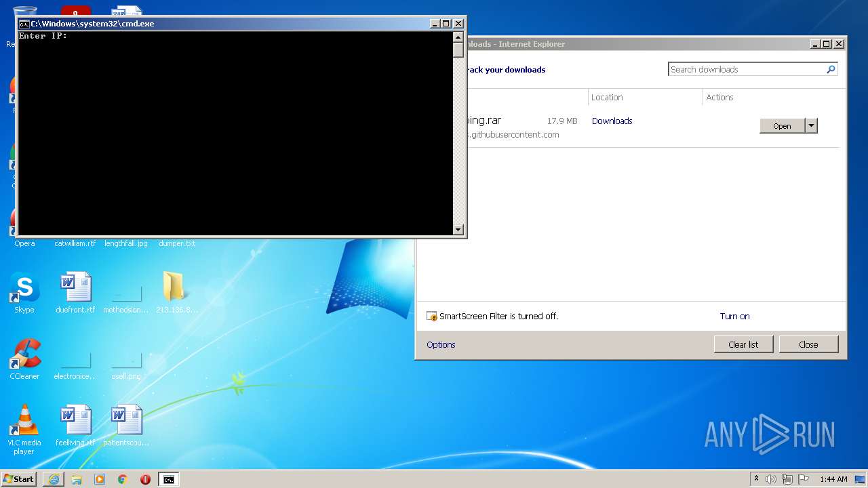Maximize the Internet Explorer downloads window
The image size is (868, 488).
pos(827,44)
